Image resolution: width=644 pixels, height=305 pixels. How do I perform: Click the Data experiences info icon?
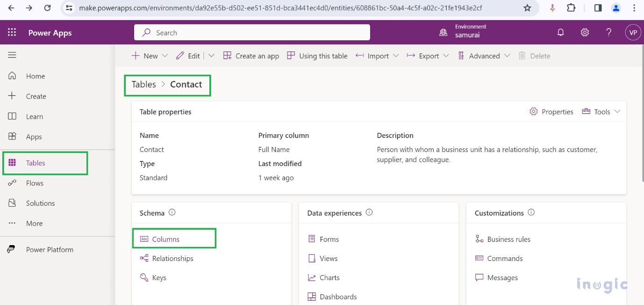369,212
